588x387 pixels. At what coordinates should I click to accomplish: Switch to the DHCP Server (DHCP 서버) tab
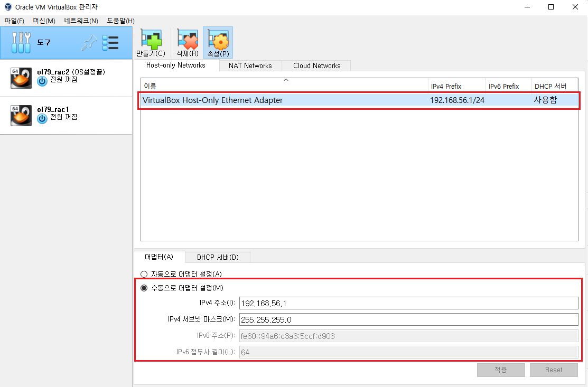[218, 257]
